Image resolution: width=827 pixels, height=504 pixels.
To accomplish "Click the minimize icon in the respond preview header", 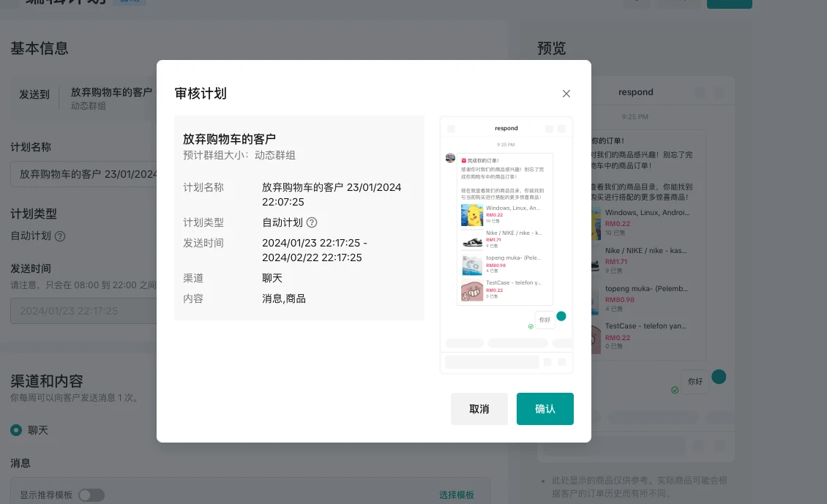I will 550,128.
